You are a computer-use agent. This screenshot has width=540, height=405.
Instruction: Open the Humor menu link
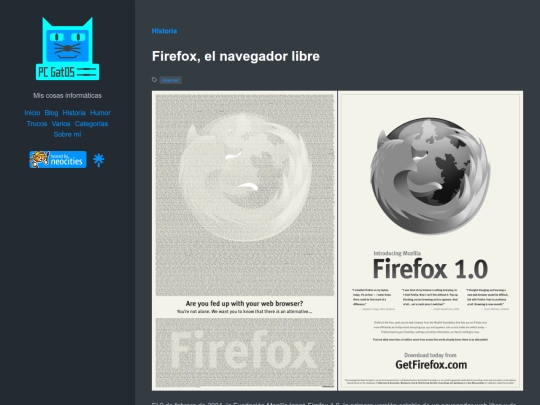click(x=100, y=113)
